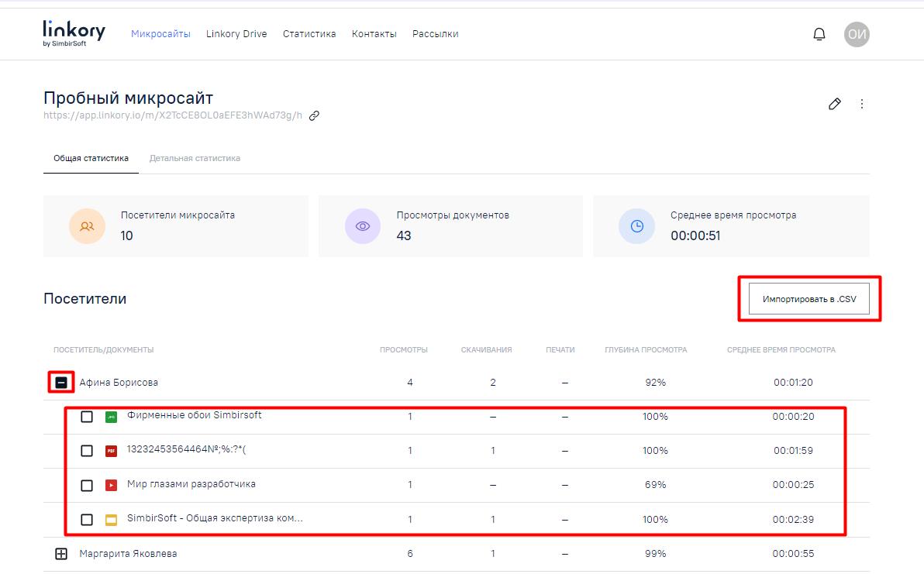924x574 pixels.
Task: Copy the microsite link via the chain icon
Action: tap(313, 116)
